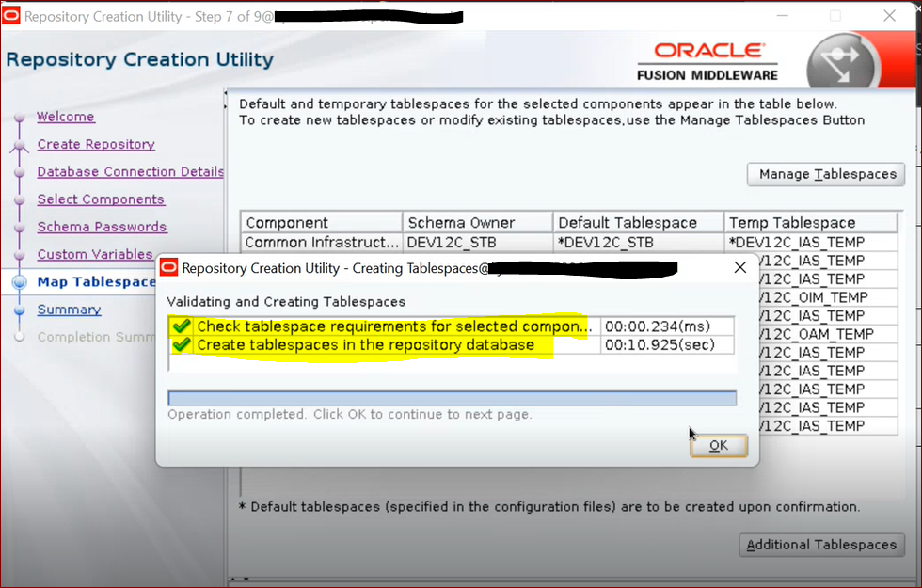Click the Summary step bullet icon
Screen dimensions: 922x588
point(20,310)
